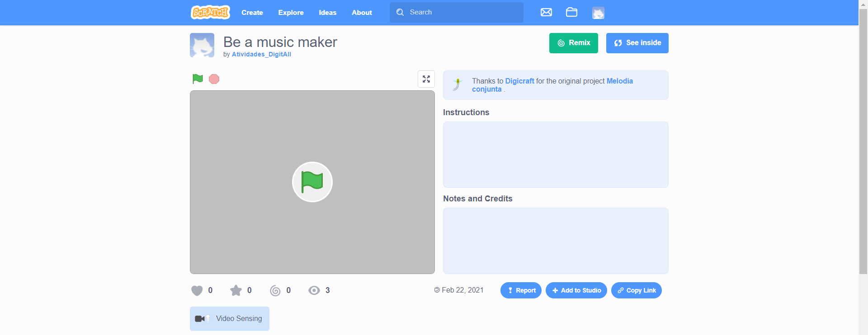Screen dimensions: 868x335
Task: Favorite this project with star icon
Action: [236, 290]
